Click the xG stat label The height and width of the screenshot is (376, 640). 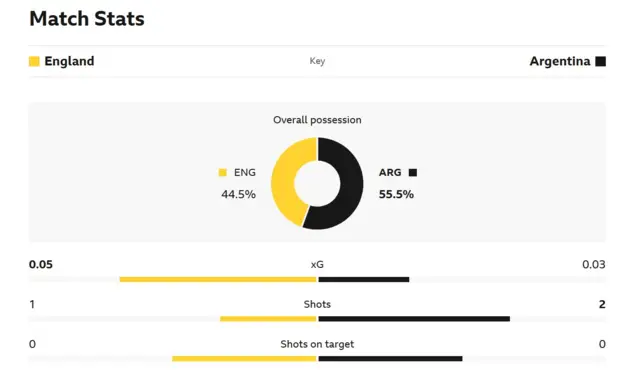[317, 265]
